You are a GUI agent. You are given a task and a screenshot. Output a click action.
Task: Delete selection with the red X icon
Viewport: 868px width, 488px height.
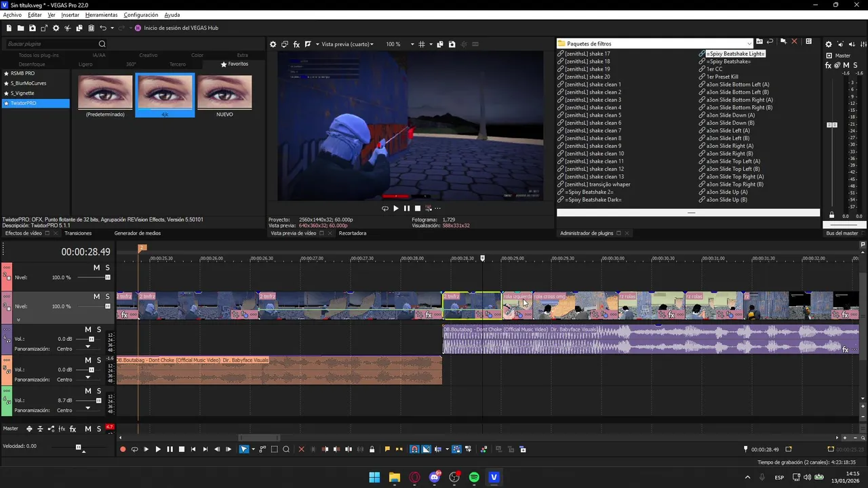coord(302,449)
